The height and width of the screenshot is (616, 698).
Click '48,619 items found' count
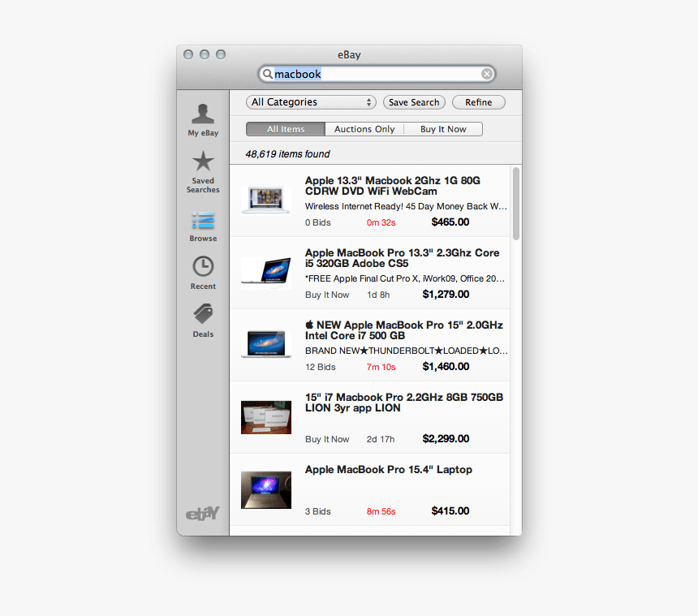[287, 154]
